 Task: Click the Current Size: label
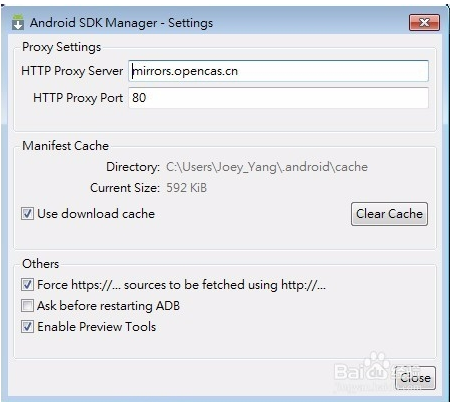point(125,188)
